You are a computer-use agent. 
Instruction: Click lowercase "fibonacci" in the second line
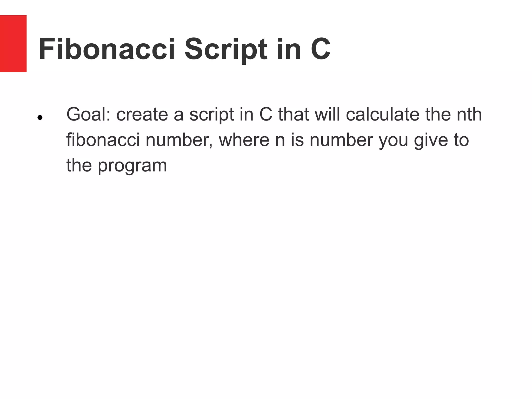103,140
